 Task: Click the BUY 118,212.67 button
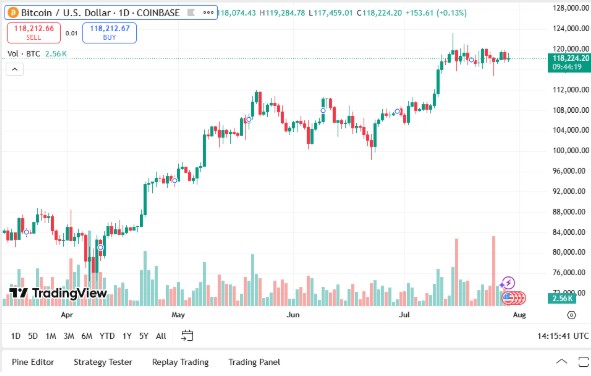pos(109,33)
